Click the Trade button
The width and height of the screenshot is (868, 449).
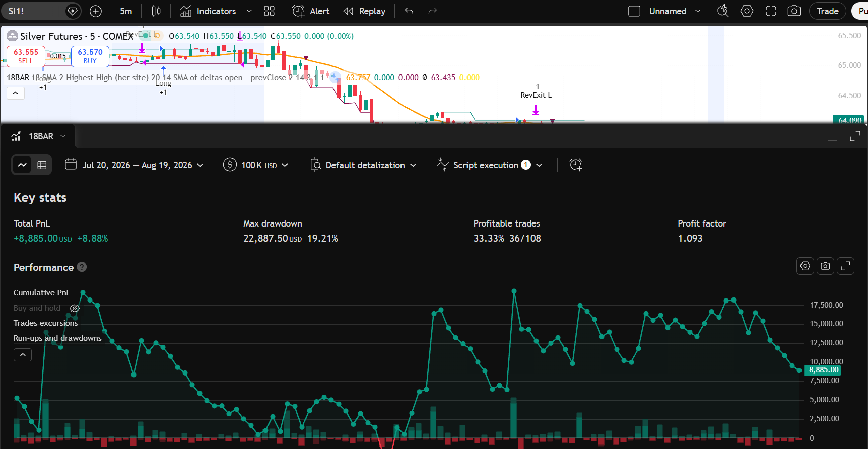tap(828, 11)
